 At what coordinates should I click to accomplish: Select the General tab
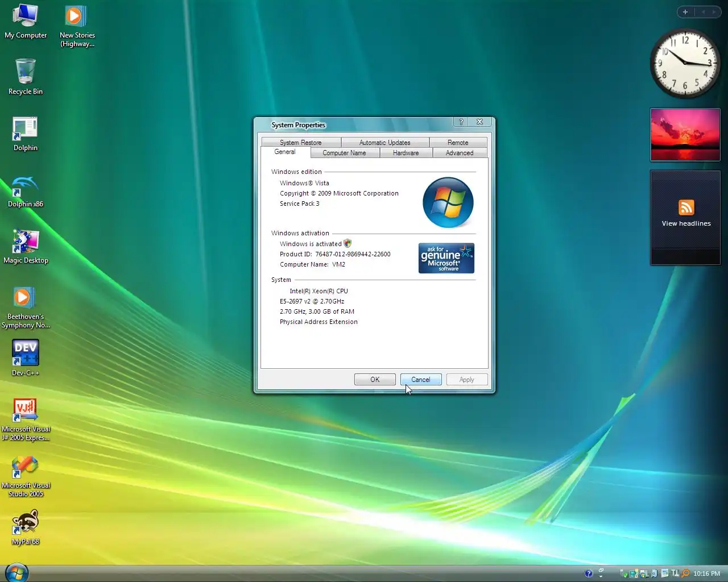[285, 152]
